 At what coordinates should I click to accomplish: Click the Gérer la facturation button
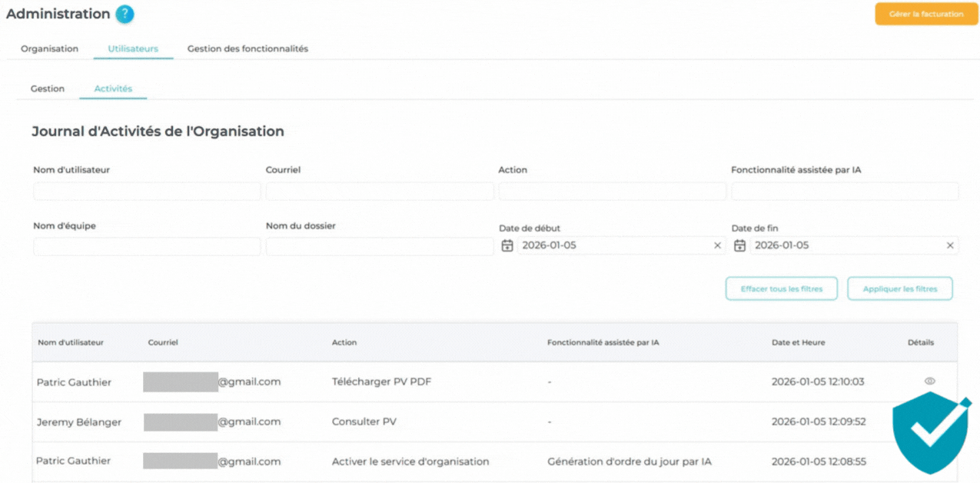pos(925,13)
